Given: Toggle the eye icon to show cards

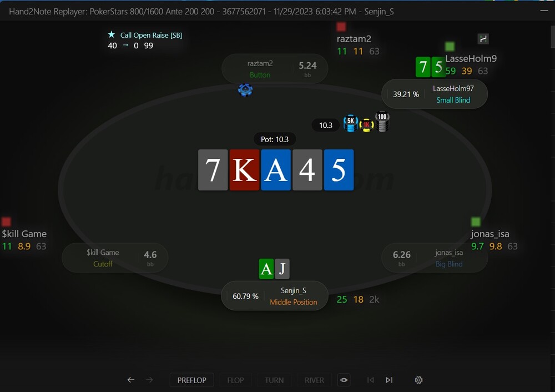Looking at the screenshot, I should (x=344, y=380).
